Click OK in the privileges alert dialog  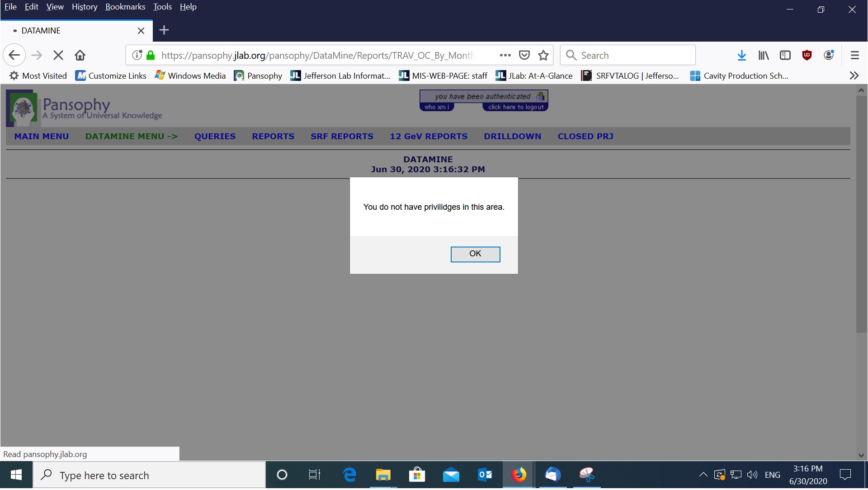coord(475,254)
